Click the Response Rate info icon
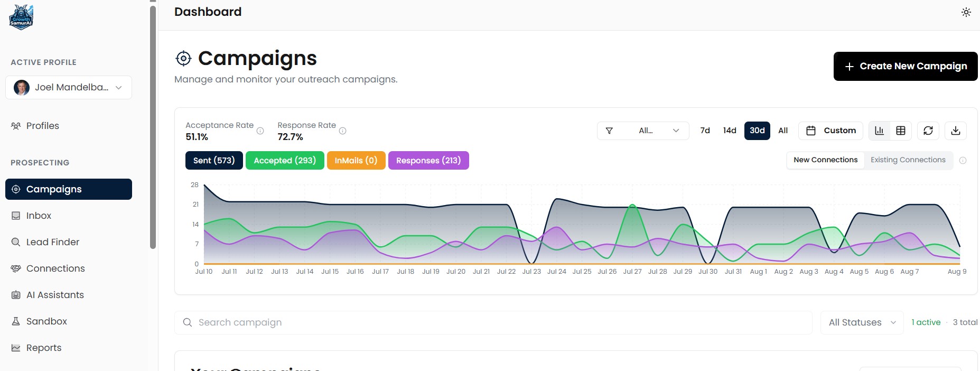 click(x=342, y=131)
